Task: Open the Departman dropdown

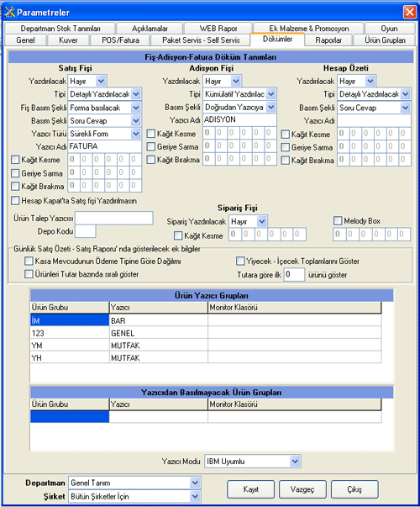Action: coord(195,483)
